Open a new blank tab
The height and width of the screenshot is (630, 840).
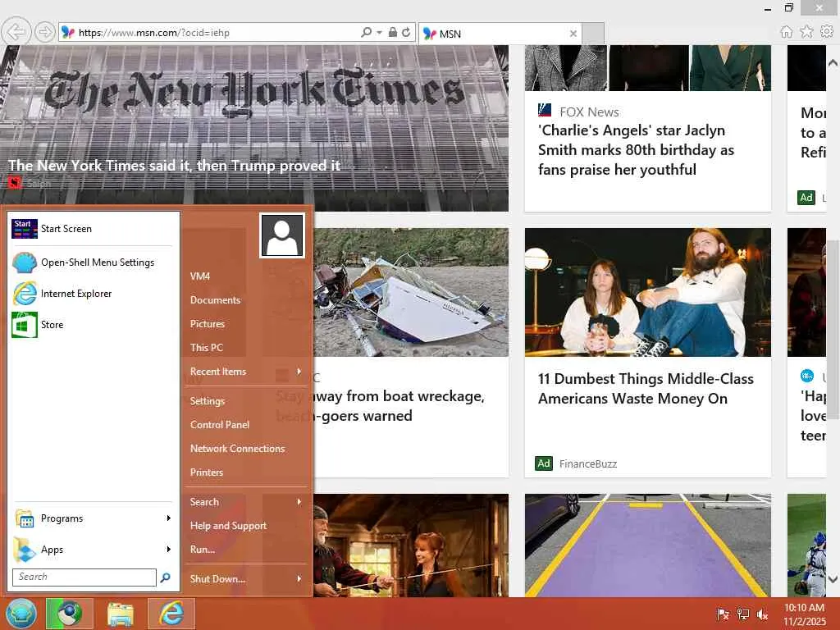593,34
